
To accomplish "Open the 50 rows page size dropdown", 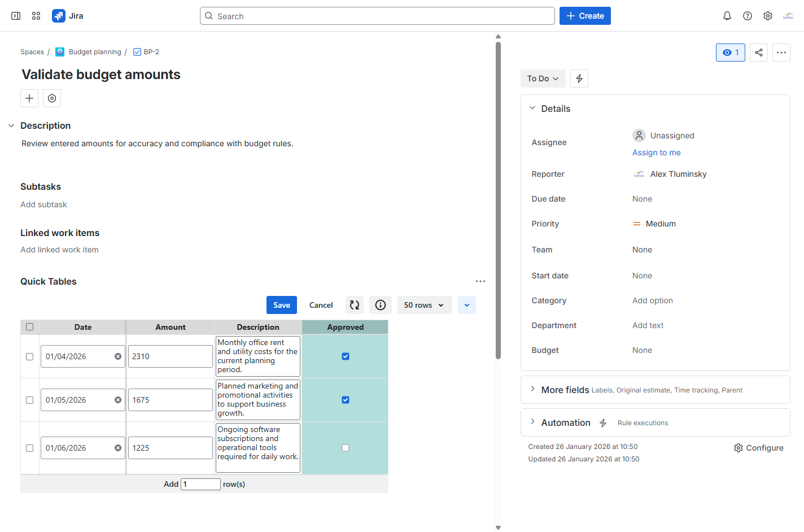I will click(x=425, y=305).
